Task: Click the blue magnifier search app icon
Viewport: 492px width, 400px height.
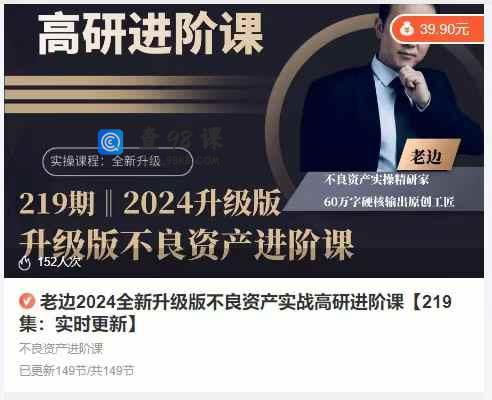Action: pos(110,142)
